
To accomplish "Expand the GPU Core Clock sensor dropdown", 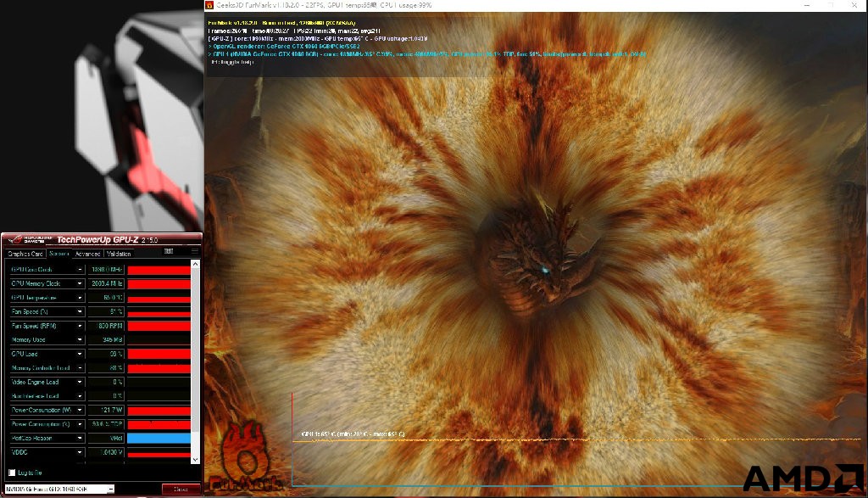I will coord(80,270).
